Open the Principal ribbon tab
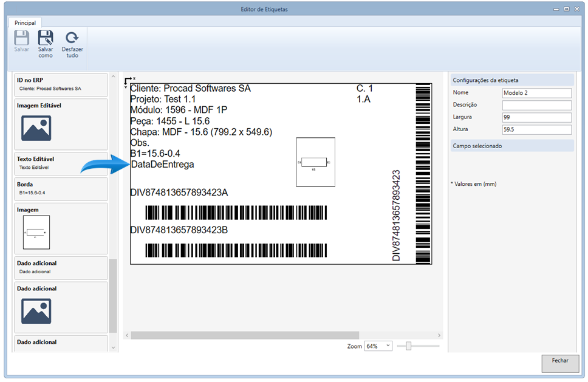 coord(25,22)
